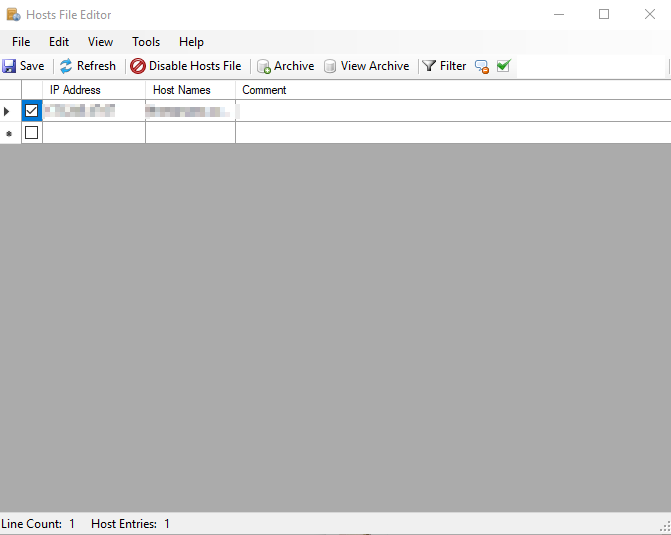
Task: Uncheck the first host entry checkbox
Action: (32, 111)
